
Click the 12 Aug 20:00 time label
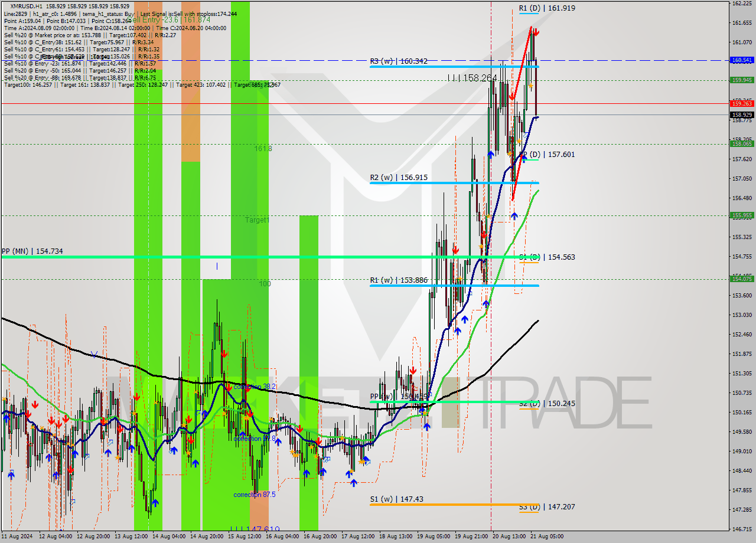point(94,537)
